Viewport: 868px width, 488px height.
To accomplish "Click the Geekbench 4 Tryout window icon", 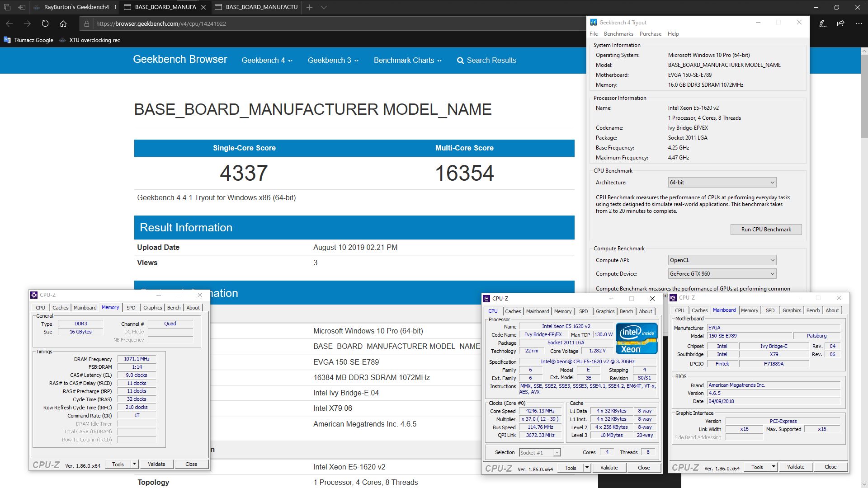I will (x=593, y=22).
